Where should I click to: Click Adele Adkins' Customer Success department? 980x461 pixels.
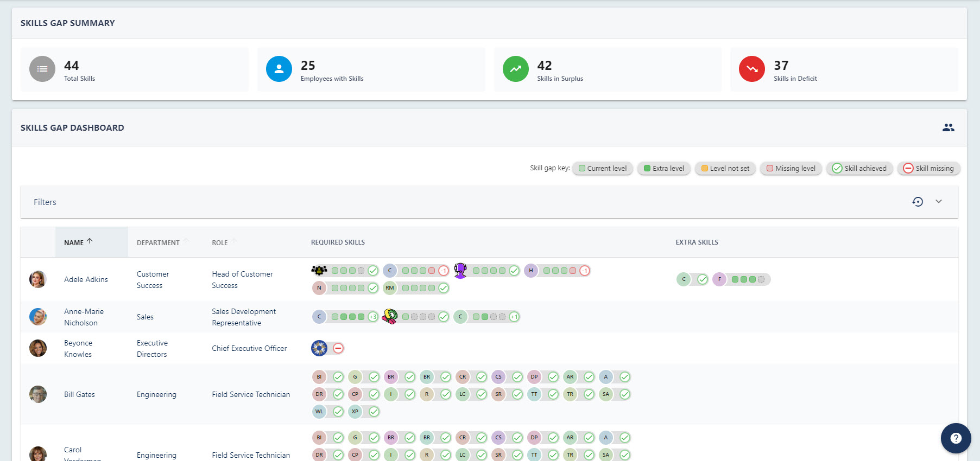point(153,279)
